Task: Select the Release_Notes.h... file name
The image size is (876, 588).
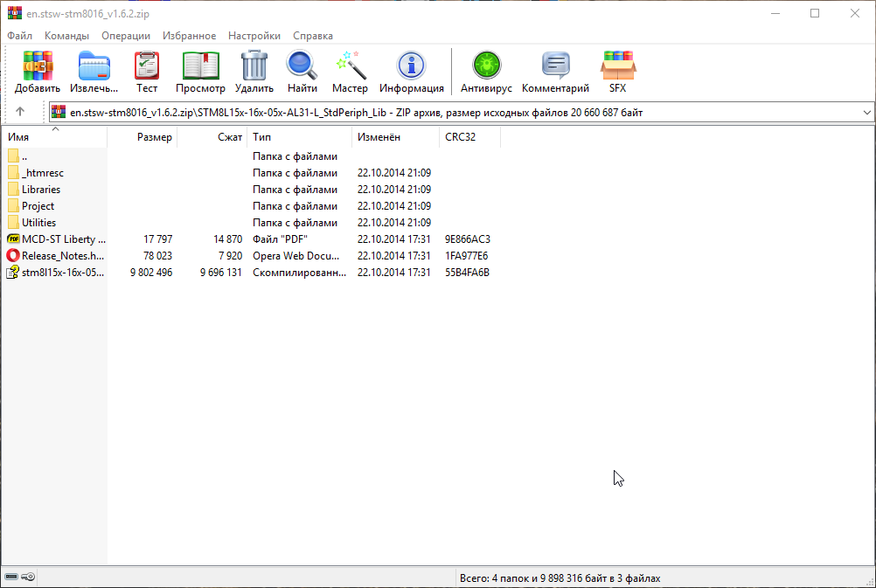Action: click(x=63, y=256)
